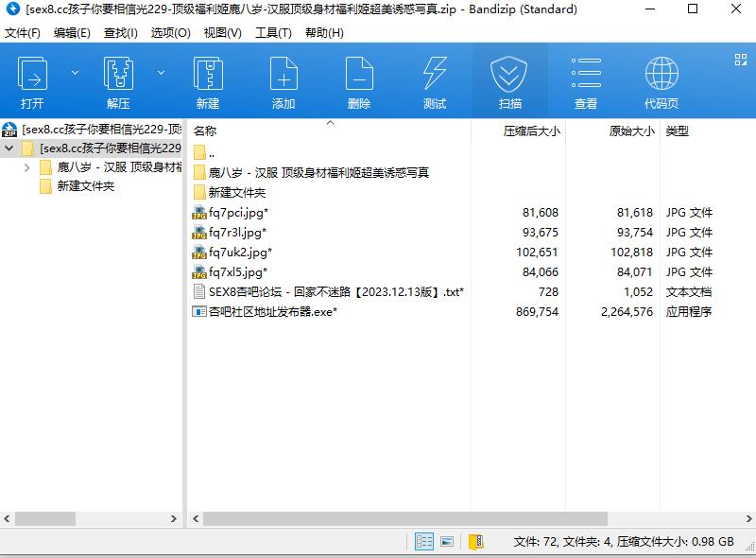Expand the 鹿八岁 folder tree node
Screen dimensions: 756x558
[x=27, y=167]
